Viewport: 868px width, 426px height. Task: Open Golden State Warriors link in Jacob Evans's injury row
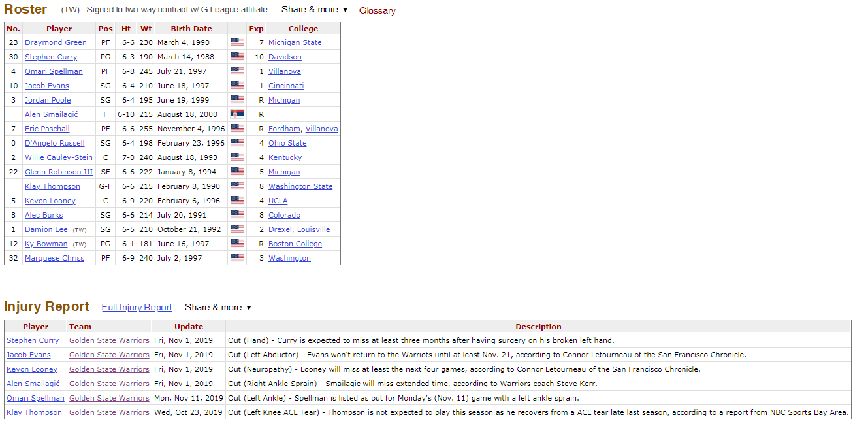(109, 355)
